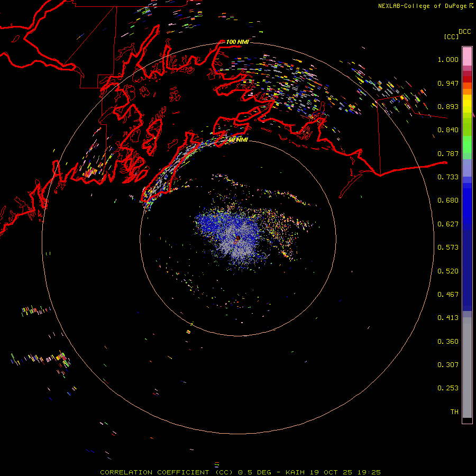The height and width of the screenshot is (476, 476).
Task: Click the red colorbar segment near 0.947
Action: [467, 79]
